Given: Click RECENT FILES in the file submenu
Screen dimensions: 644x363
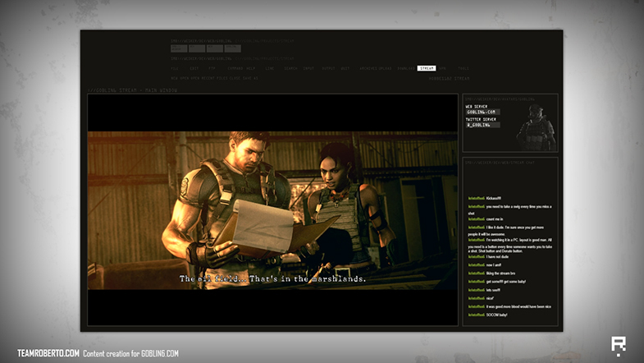Looking at the screenshot, I should [214, 78].
